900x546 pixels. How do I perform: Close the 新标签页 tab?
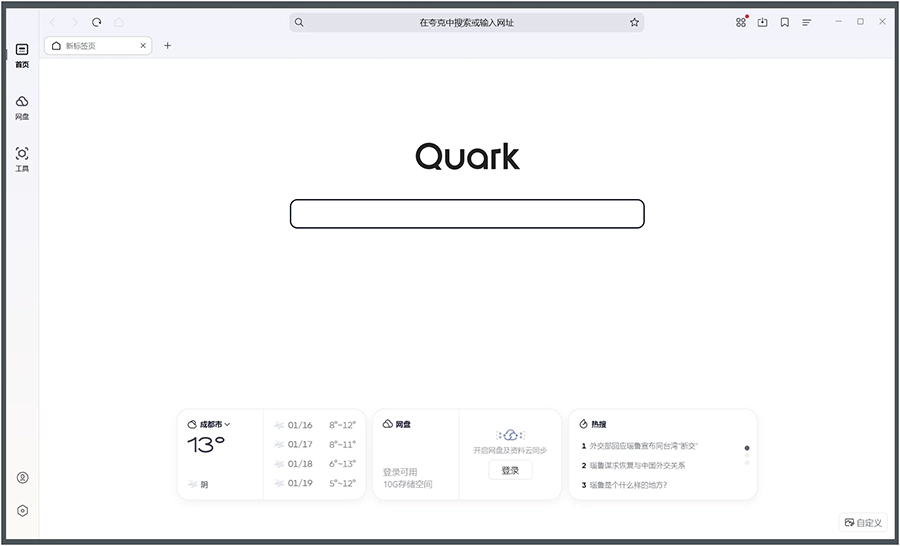pos(143,45)
